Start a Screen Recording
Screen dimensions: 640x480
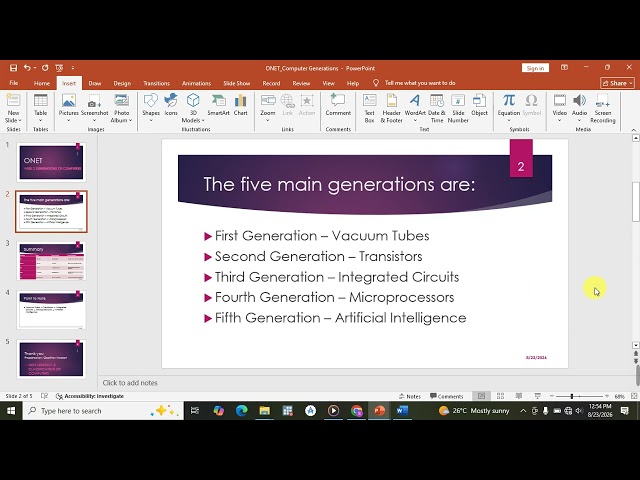pyautogui.click(x=602, y=109)
